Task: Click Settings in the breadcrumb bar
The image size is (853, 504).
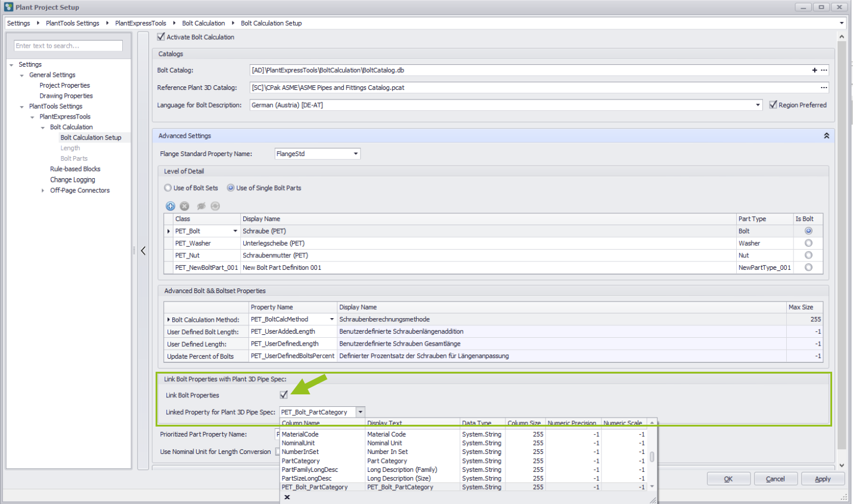Action: point(18,23)
